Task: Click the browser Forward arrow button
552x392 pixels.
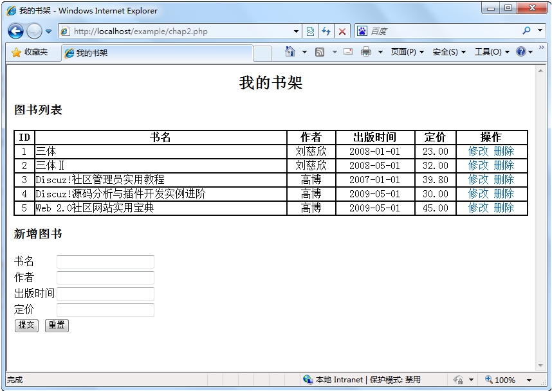Action: 34,31
